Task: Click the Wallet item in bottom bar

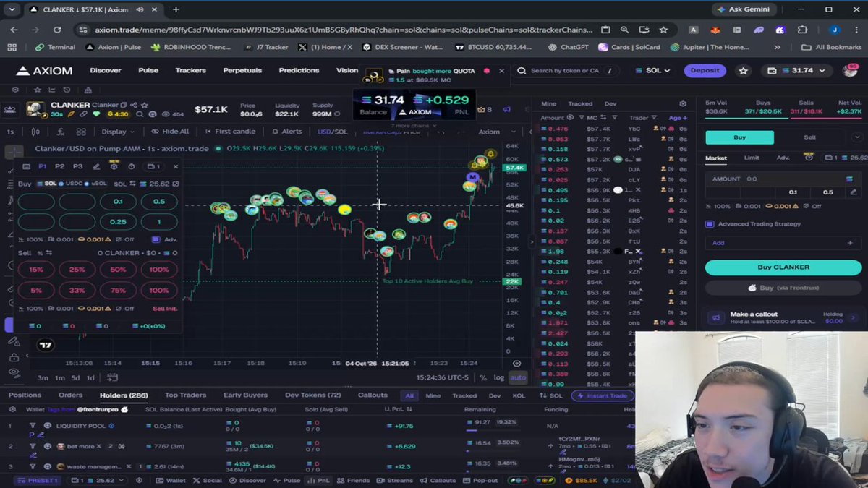Action: pyautogui.click(x=171, y=480)
